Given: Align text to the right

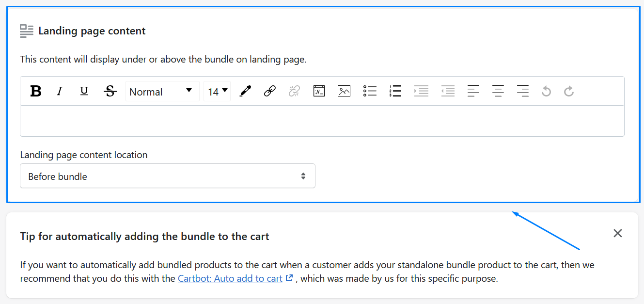Looking at the screenshot, I should click(x=522, y=91).
